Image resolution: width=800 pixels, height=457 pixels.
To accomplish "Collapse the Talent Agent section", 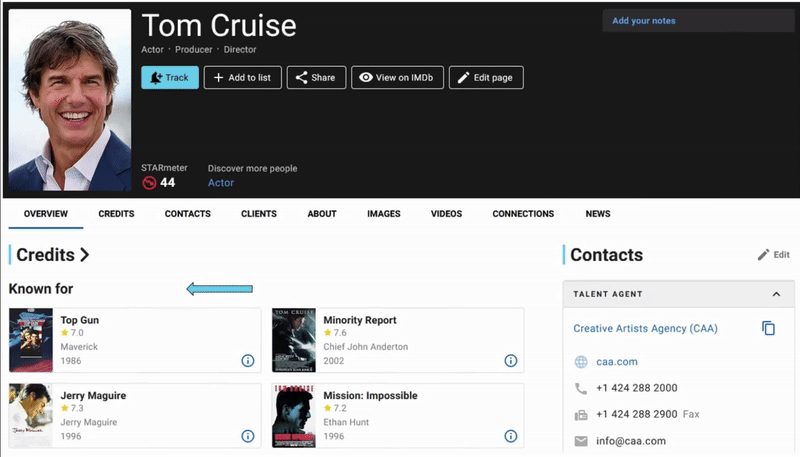I will [776, 294].
